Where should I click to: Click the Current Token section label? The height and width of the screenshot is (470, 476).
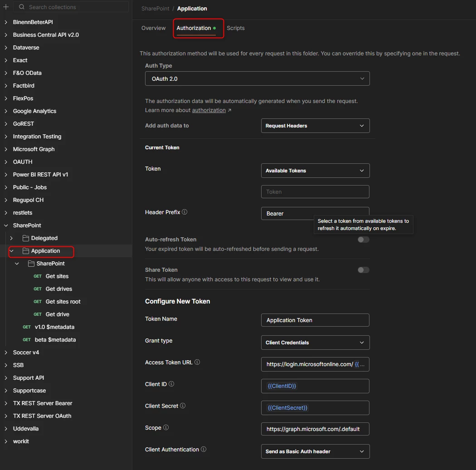162,147
